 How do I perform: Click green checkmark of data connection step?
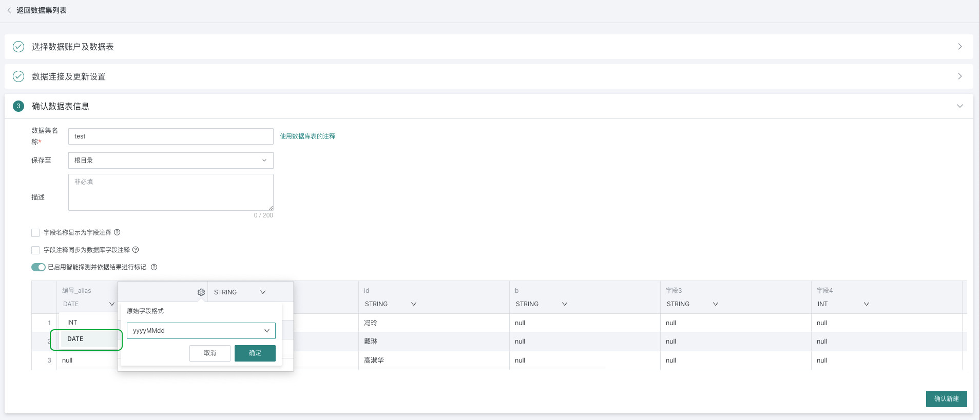(18, 76)
